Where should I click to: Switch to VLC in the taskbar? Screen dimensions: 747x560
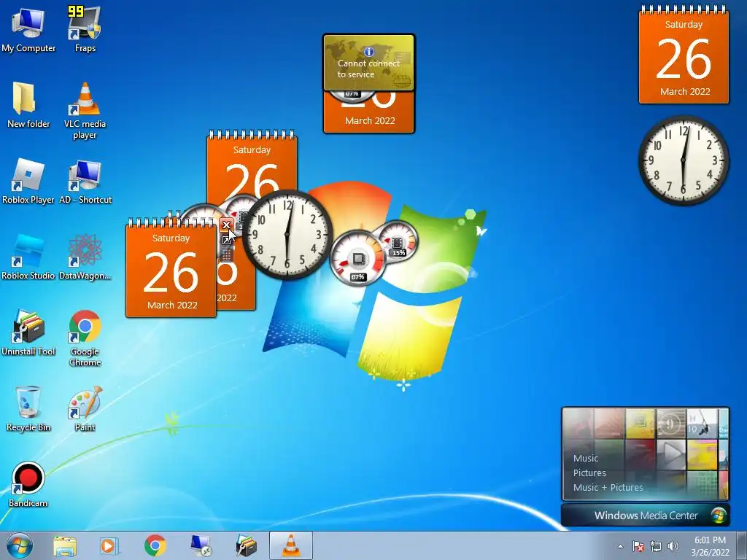(x=291, y=545)
